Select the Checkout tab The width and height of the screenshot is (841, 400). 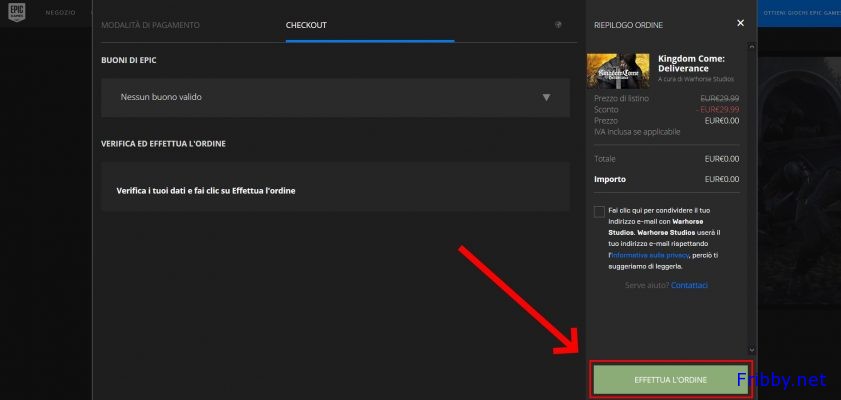point(306,24)
